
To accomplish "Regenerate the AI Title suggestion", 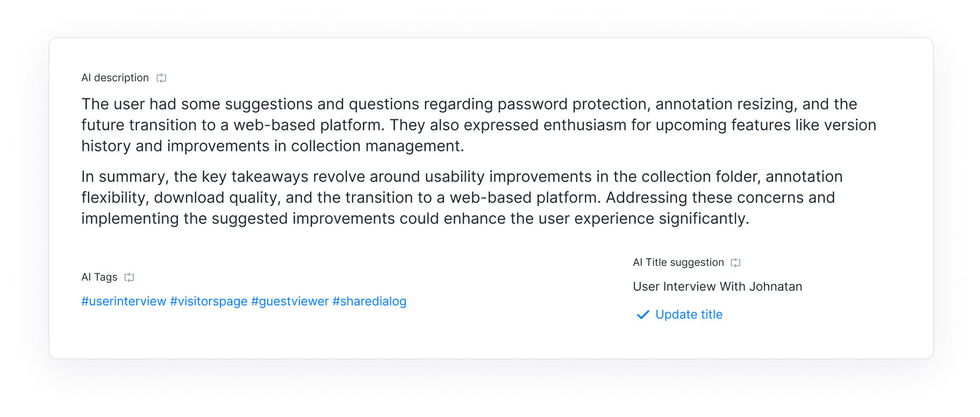I will pos(735,262).
